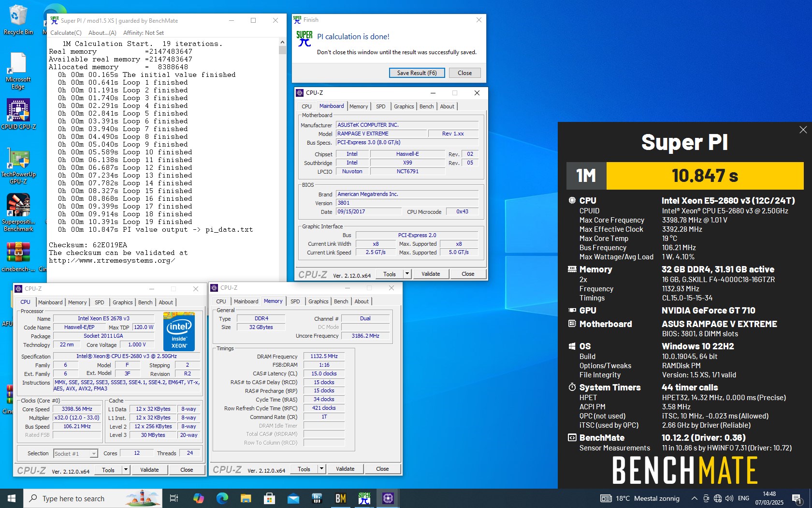Viewport: 812px width, 508px height.
Task: Click the volume tray icon
Action: pyautogui.click(x=729, y=498)
